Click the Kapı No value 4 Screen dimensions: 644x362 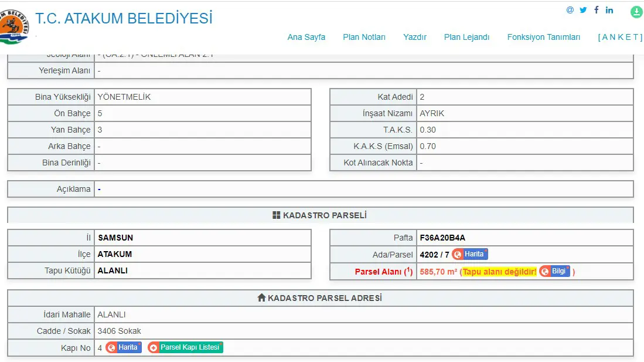tap(100, 348)
